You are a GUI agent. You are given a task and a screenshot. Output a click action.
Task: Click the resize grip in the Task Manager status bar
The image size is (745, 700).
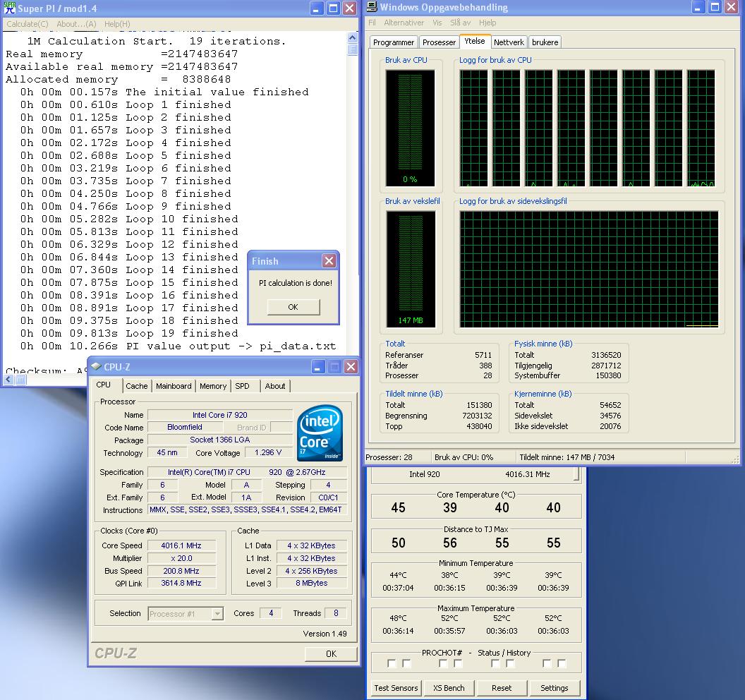point(736,459)
